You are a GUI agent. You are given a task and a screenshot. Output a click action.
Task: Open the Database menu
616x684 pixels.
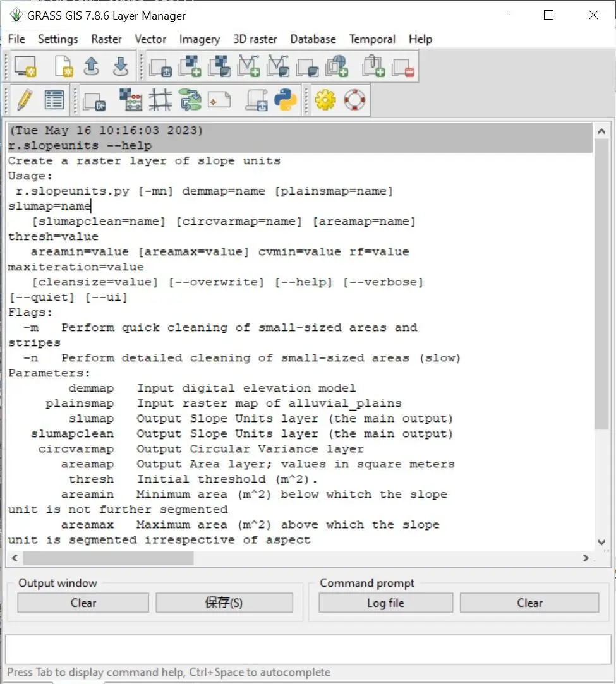(x=313, y=39)
